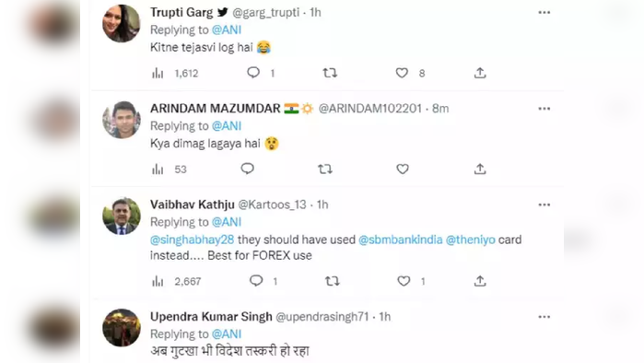Open Upendra Kumar Singh's profile avatar
The height and width of the screenshot is (363, 644).
pyautogui.click(x=122, y=328)
